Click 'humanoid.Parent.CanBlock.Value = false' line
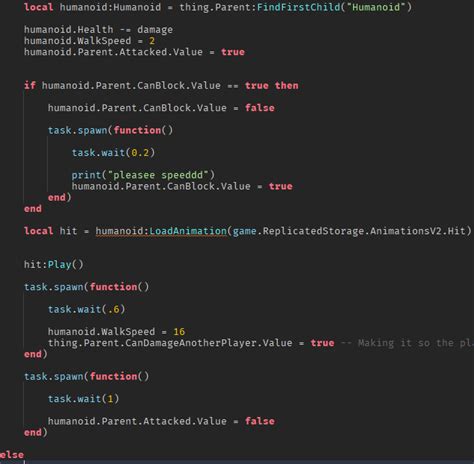The height and width of the screenshot is (464, 474). (x=161, y=108)
